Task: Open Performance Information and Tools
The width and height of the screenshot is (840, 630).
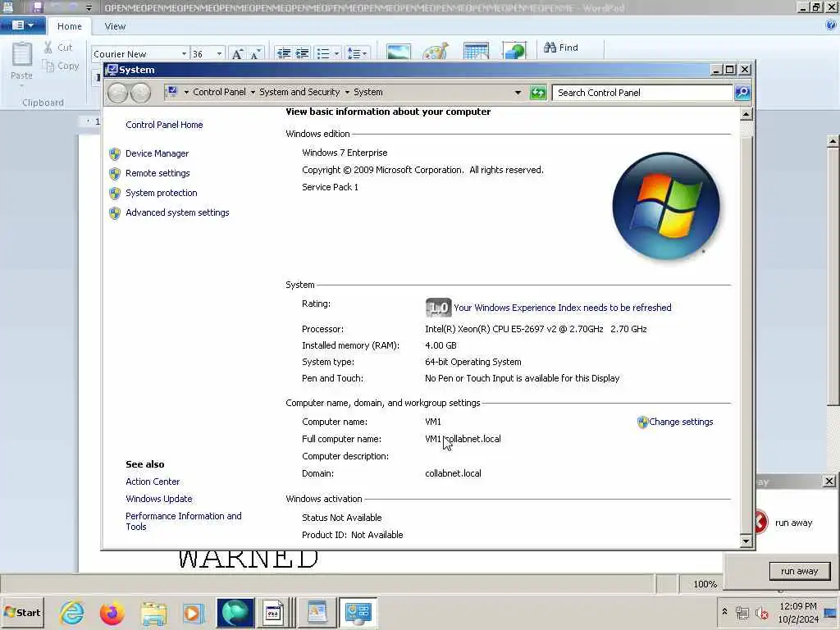Action: click(x=183, y=521)
